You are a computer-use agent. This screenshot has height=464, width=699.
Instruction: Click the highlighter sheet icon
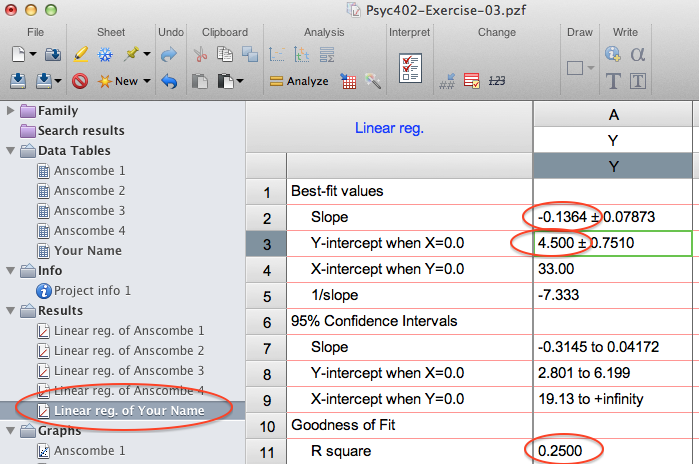coord(80,53)
